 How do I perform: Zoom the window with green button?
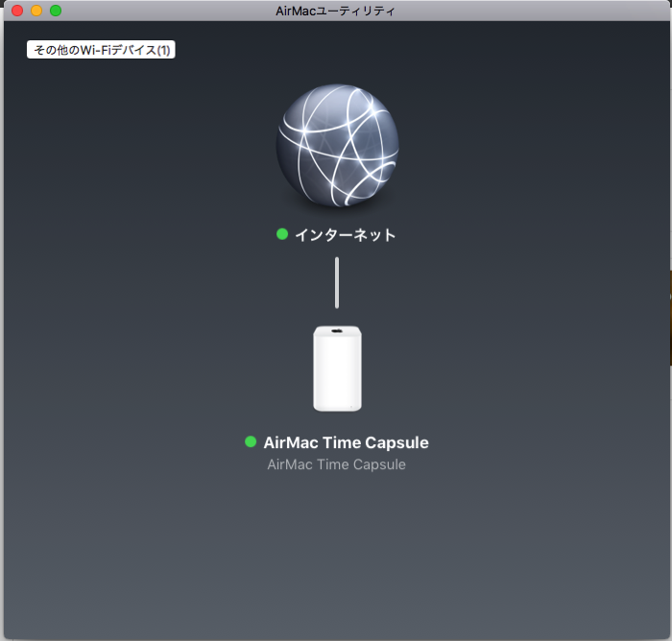[x=56, y=11]
